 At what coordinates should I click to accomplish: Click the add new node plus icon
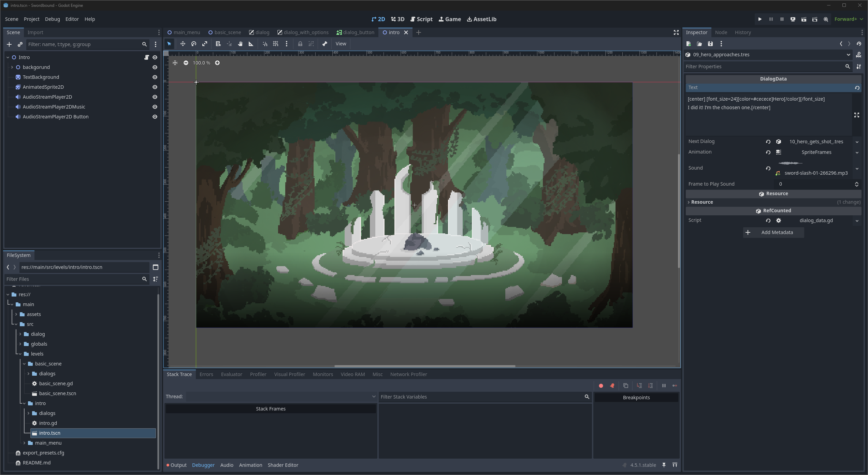tap(9, 44)
